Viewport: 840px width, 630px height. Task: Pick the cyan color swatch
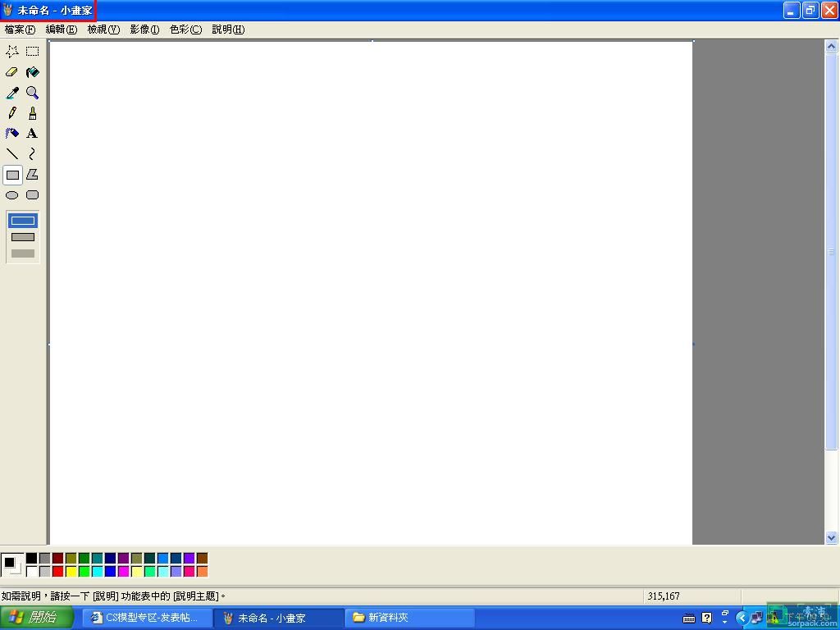click(x=97, y=572)
